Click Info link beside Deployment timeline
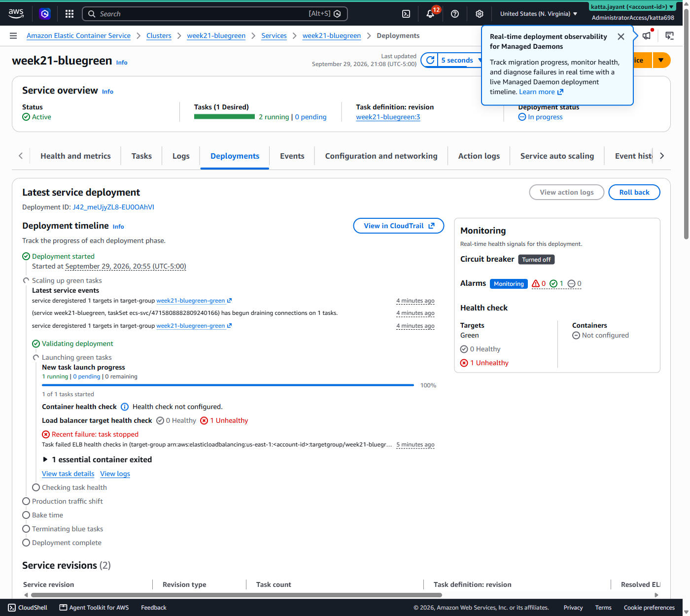The image size is (690, 616). (118, 227)
